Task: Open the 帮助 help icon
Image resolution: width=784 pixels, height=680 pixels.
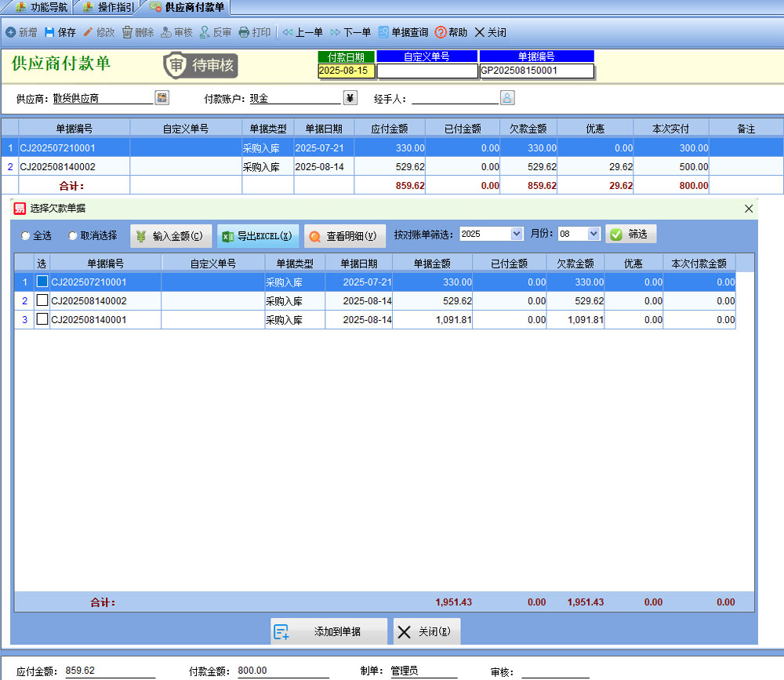Action: point(441,32)
